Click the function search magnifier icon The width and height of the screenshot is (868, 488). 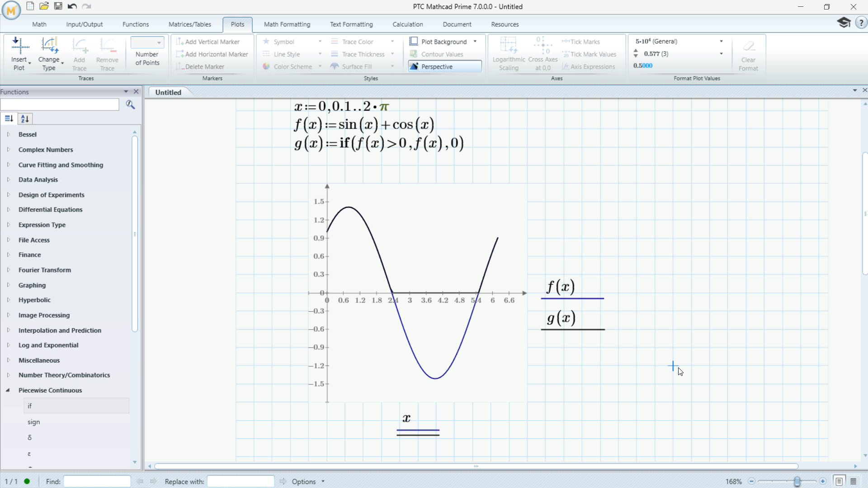(x=131, y=105)
